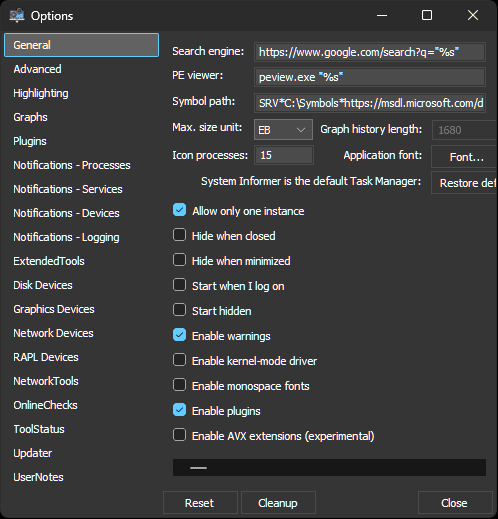Image resolution: width=498 pixels, height=519 pixels.
Task: Open the Max. size unit dropdown
Action: (x=283, y=129)
